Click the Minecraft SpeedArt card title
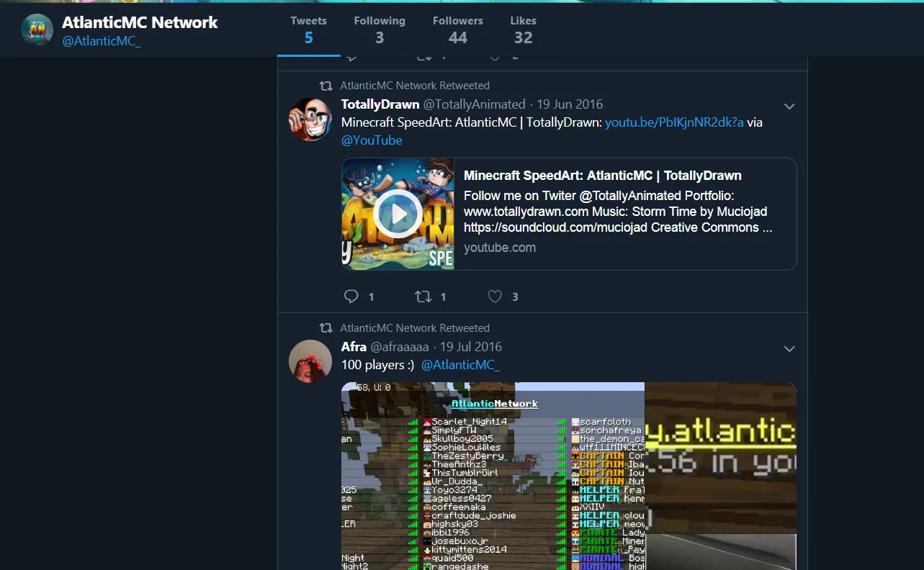 click(603, 176)
